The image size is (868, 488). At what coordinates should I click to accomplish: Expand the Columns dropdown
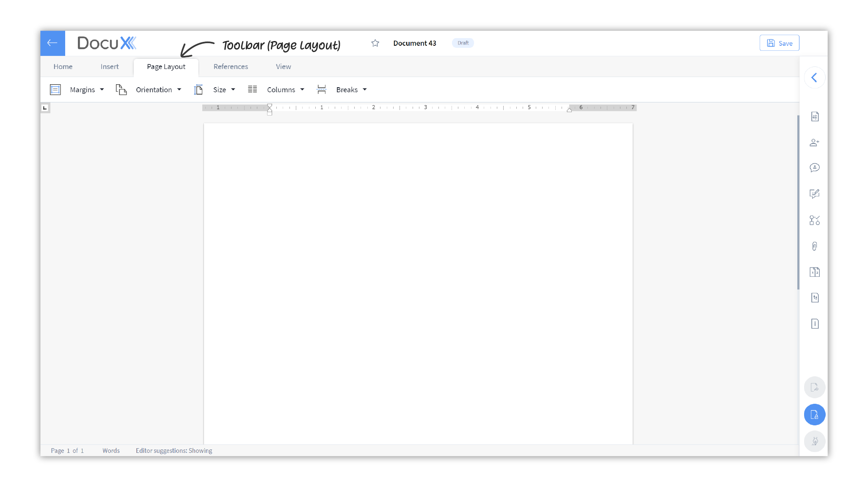[276, 90]
